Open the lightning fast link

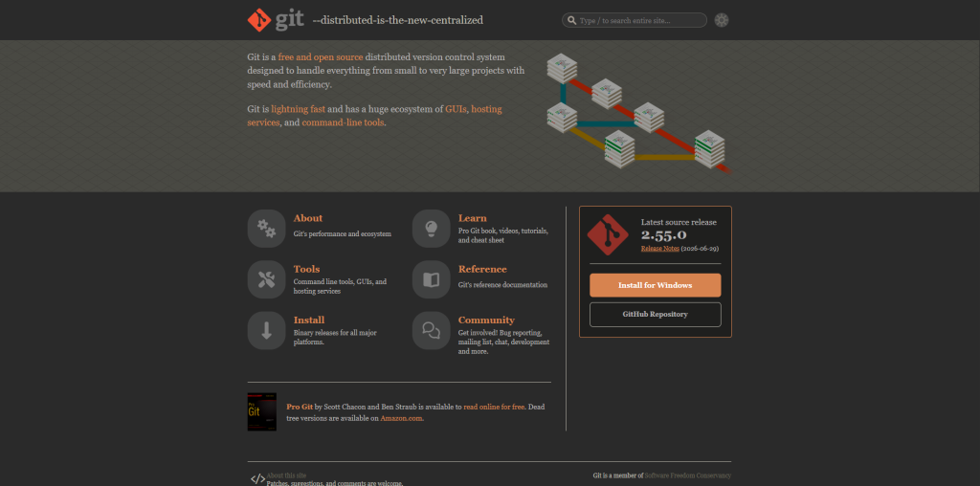click(x=299, y=109)
